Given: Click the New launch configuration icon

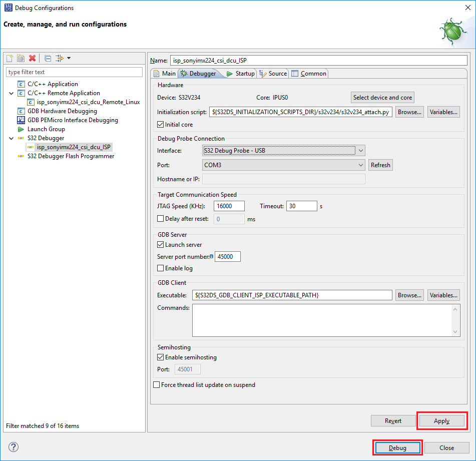Looking at the screenshot, I should (10, 58).
